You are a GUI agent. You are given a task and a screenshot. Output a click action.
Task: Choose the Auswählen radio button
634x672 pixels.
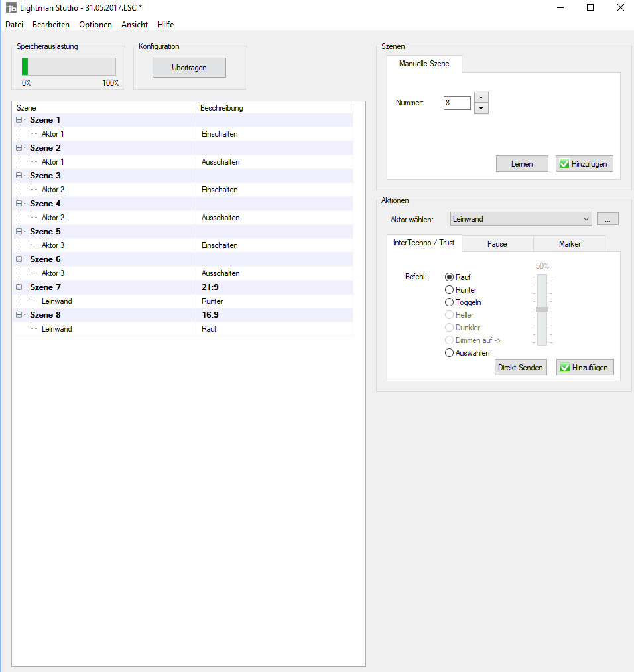click(450, 353)
